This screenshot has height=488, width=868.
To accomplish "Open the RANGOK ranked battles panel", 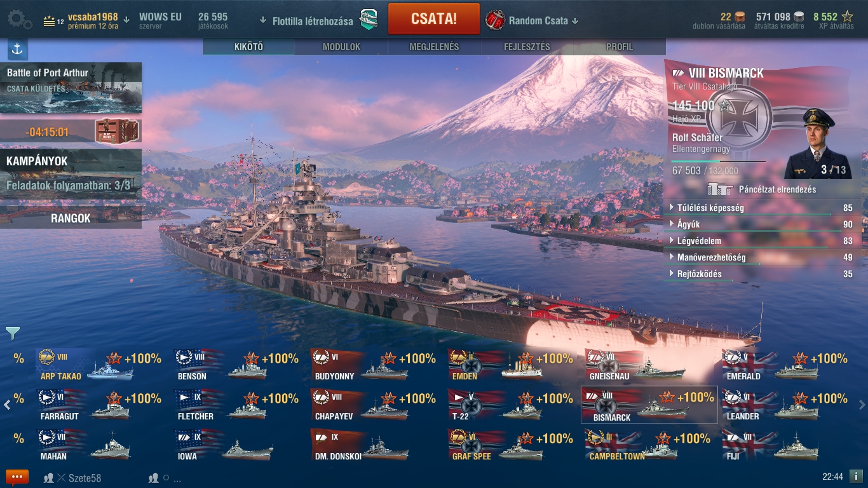I will pos(71,218).
